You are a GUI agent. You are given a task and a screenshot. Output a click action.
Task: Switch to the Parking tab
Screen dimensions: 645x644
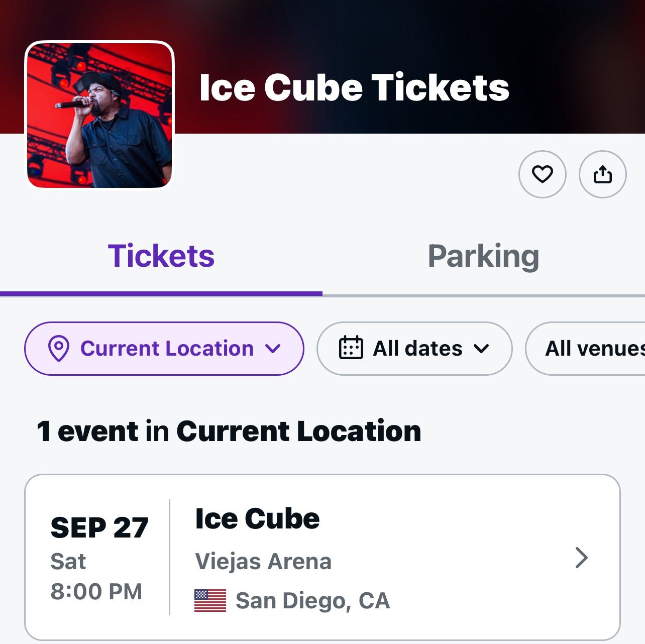tap(483, 256)
